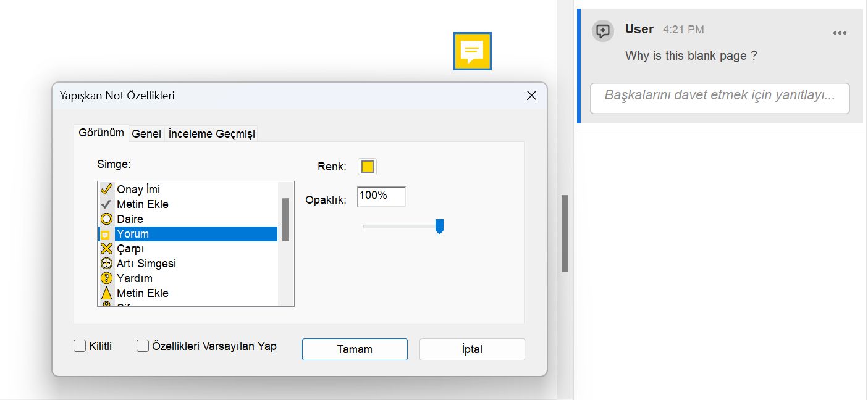The image size is (868, 400).
Task: Click the Opaklık slider handle
Action: click(439, 227)
